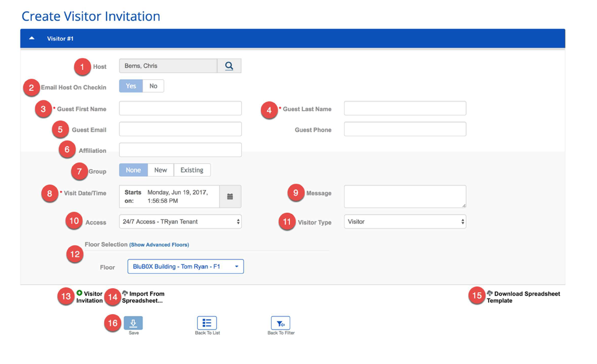597x364 pixels.
Task: Open the Access dropdown
Action: [x=180, y=222]
